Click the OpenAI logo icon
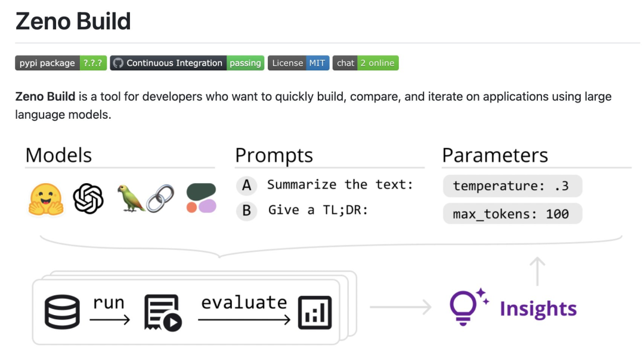 (x=88, y=199)
